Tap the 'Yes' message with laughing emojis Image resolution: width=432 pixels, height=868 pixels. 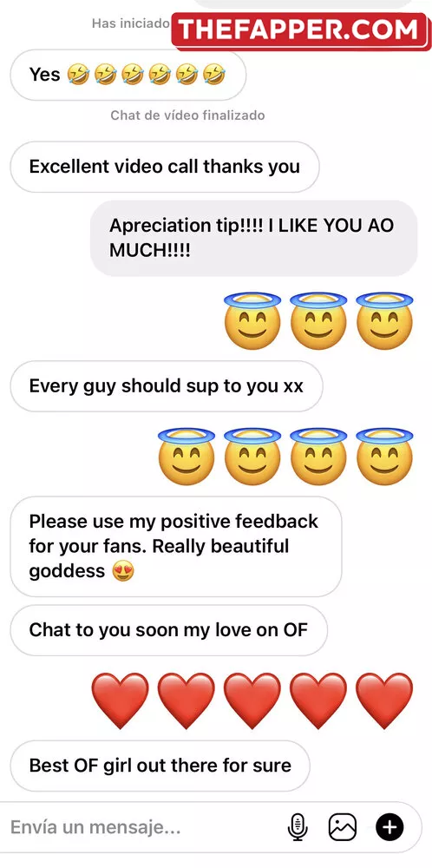coord(128,75)
